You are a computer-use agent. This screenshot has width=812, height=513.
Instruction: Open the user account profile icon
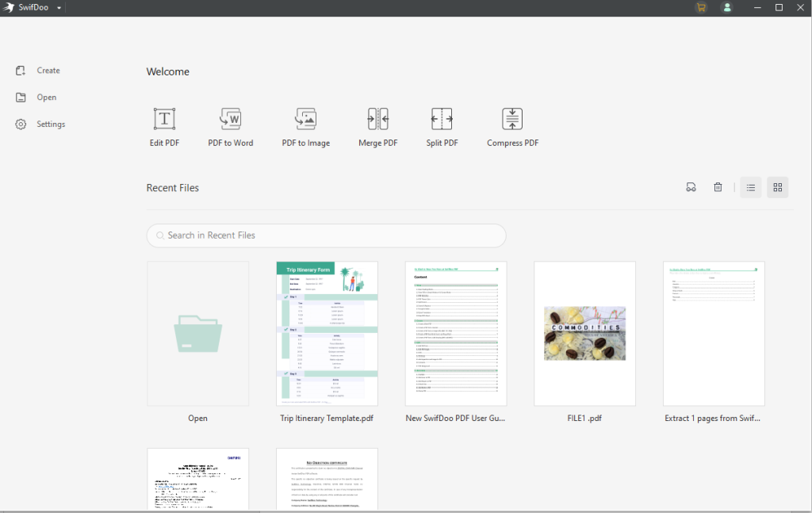727,7
